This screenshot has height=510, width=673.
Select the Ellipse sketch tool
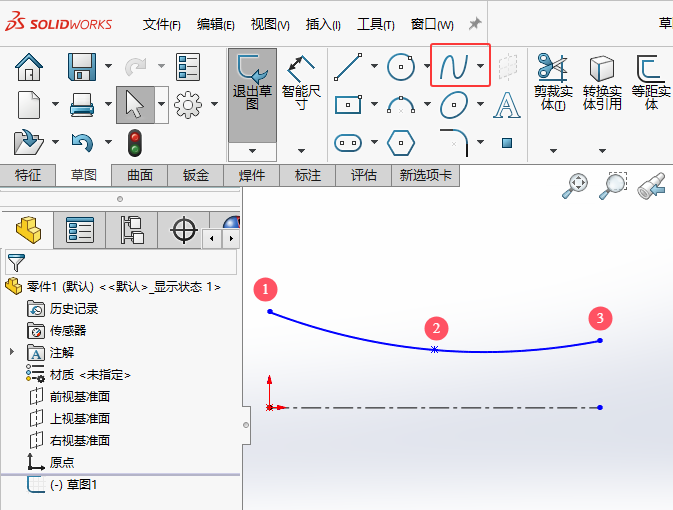click(x=454, y=105)
